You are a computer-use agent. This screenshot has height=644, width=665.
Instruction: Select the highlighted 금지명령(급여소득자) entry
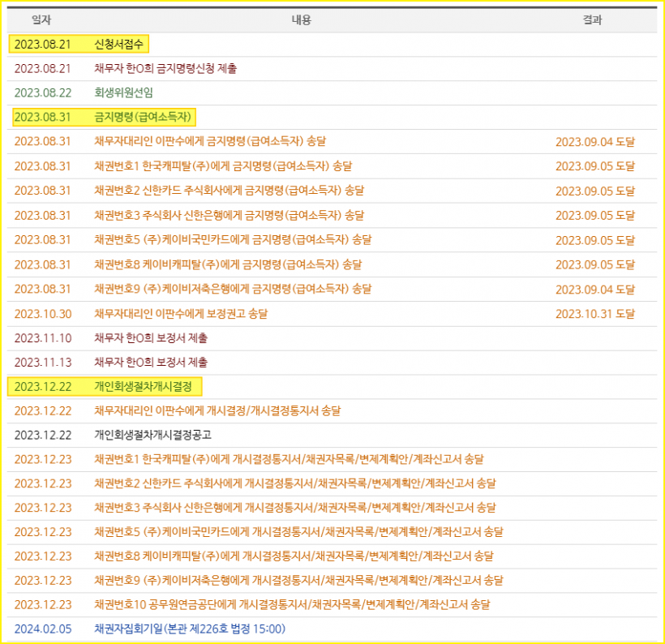click(x=105, y=117)
